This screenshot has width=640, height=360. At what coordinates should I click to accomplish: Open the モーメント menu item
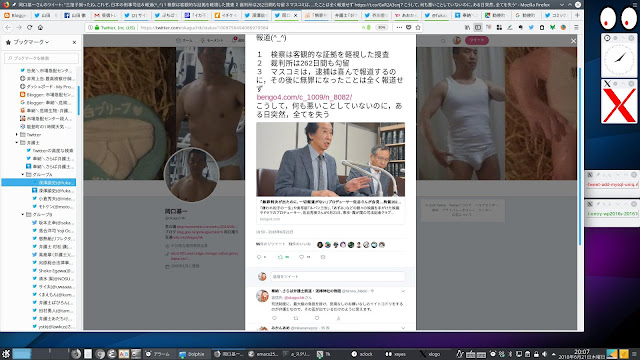212,40
